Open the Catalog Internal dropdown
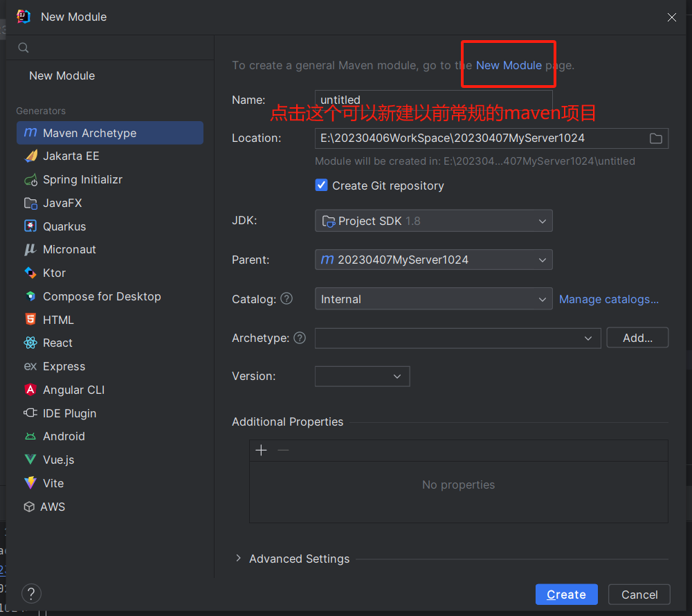Image resolution: width=692 pixels, height=616 pixels. pos(433,299)
